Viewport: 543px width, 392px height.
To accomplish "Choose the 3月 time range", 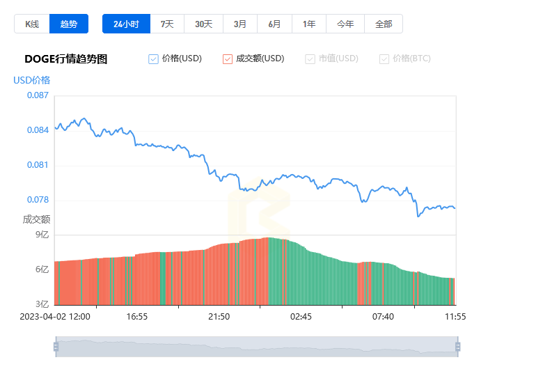I will click(x=240, y=24).
